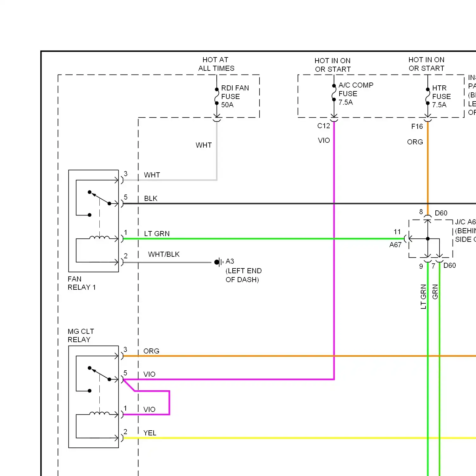Click the pin 11 number at A67
Image resolution: width=476 pixels, height=476 pixels.
[397, 232]
